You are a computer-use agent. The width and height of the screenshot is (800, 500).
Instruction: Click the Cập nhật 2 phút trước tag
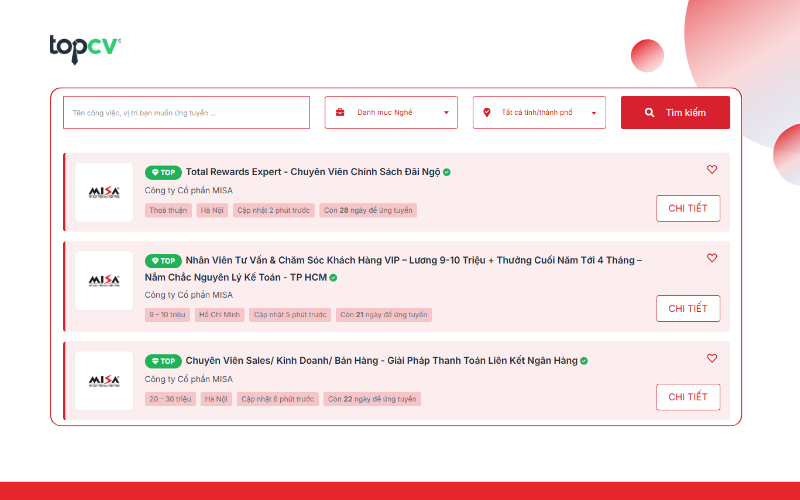click(x=273, y=210)
